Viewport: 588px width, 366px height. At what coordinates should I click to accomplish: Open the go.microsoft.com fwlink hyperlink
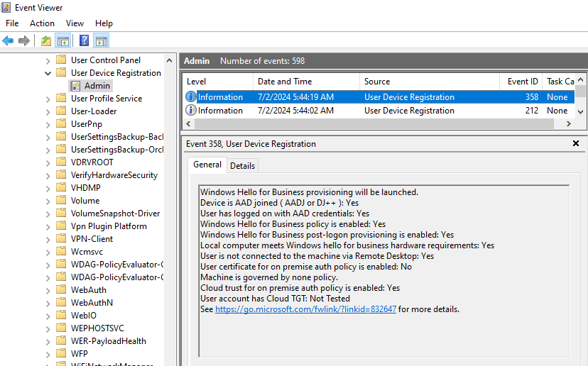tap(305, 309)
